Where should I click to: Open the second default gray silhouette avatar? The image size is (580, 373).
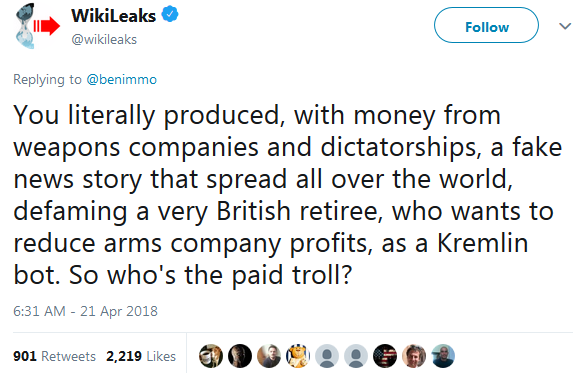click(x=356, y=356)
